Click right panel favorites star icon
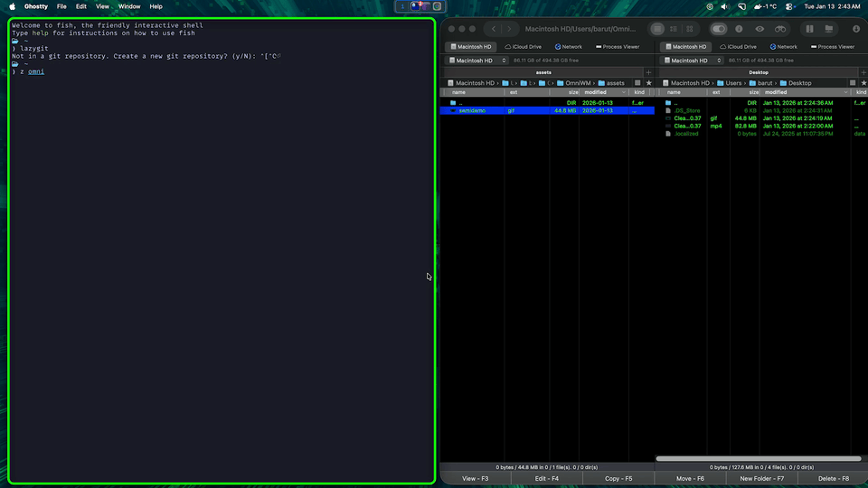The height and width of the screenshot is (488, 868). click(863, 83)
